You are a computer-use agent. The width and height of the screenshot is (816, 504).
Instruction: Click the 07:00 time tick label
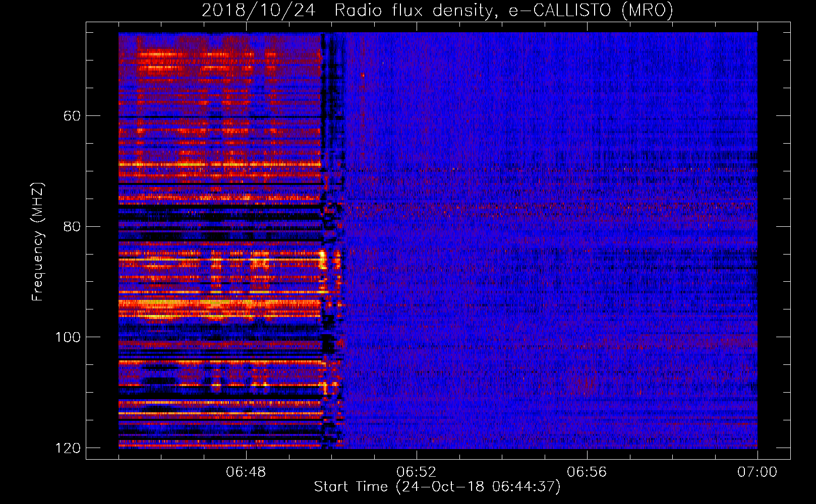pyautogui.click(x=757, y=472)
